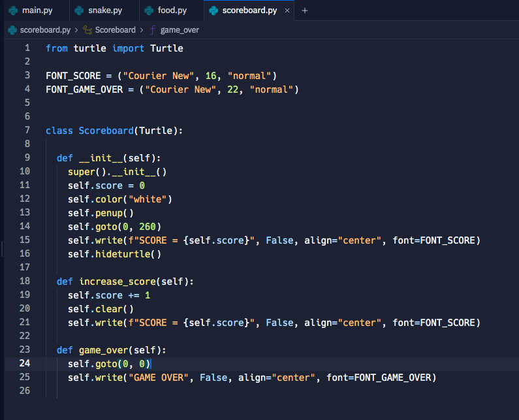Click Python icon on scoreboard.py tab

[x=213, y=10]
